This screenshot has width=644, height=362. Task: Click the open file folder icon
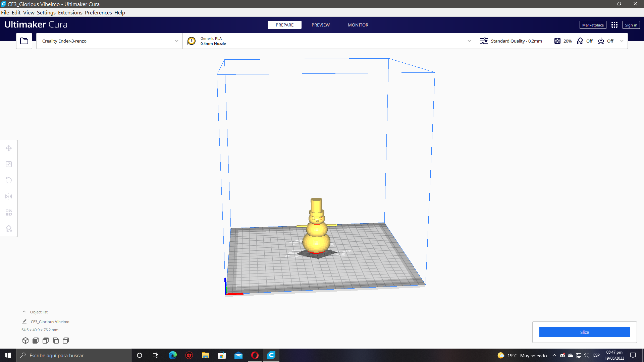24,41
